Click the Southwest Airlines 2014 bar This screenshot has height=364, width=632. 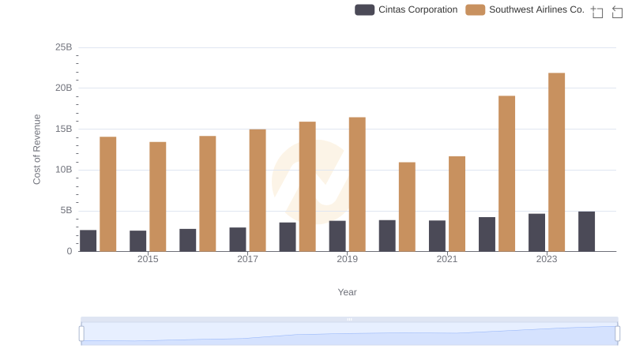tap(108, 194)
